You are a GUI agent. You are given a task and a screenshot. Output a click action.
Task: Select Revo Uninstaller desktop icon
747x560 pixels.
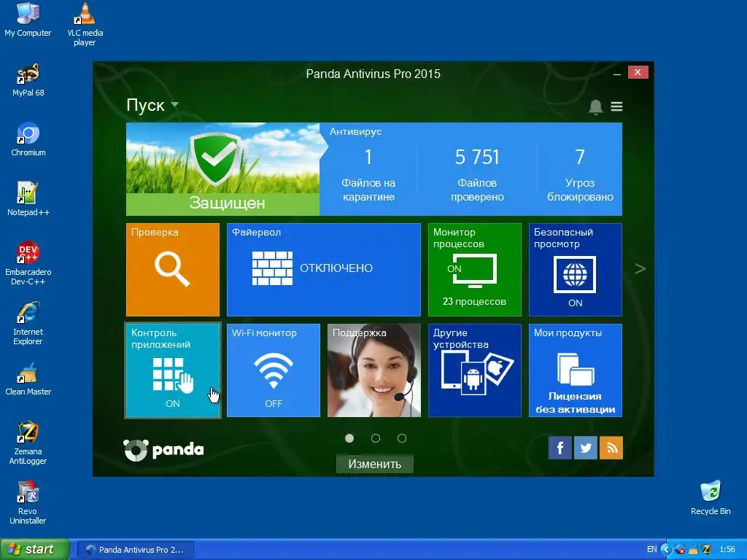[28, 503]
